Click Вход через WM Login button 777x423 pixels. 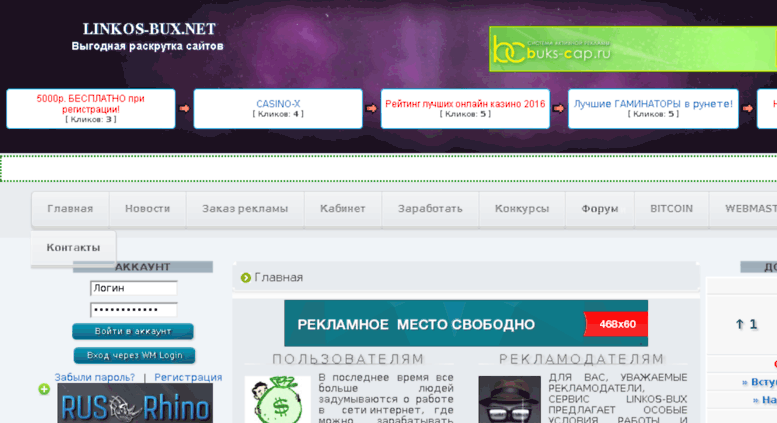134,356
